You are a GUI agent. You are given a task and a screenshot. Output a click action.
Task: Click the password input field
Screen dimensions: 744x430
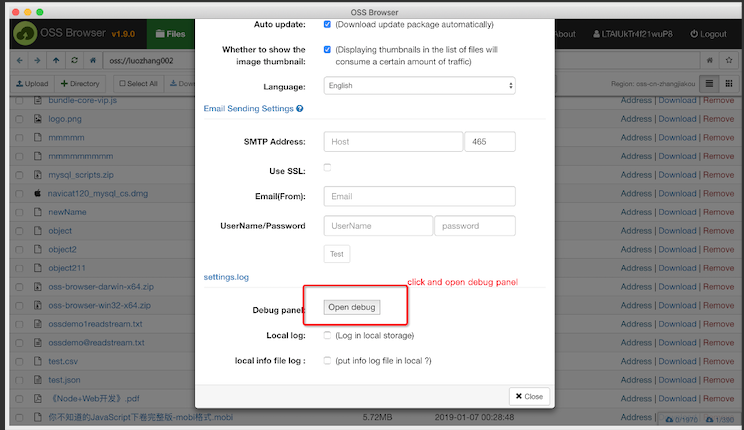(475, 226)
